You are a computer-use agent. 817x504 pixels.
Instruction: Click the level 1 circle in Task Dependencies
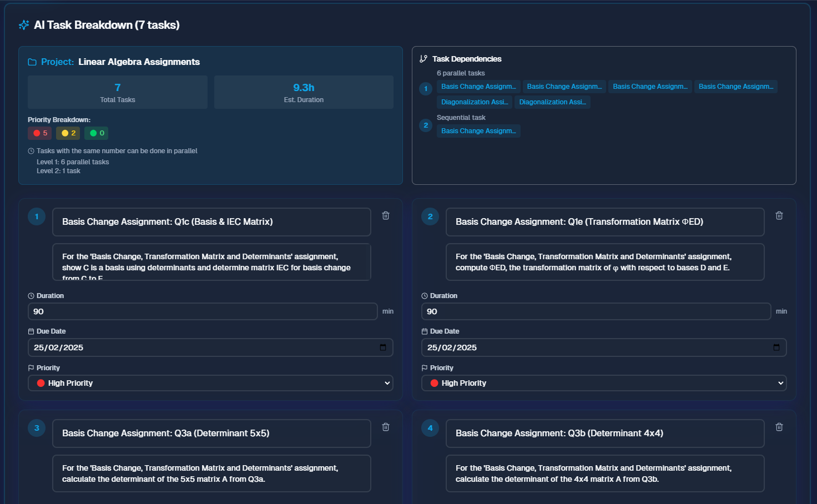pyautogui.click(x=426, y=89)
